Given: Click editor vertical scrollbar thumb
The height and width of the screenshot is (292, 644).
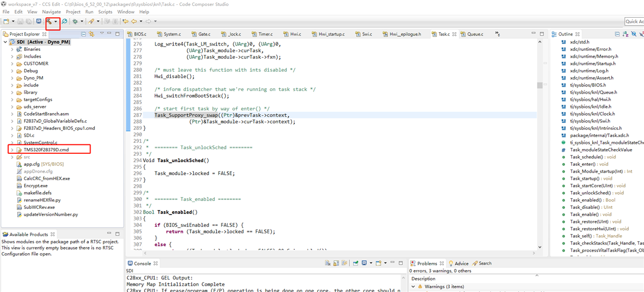Looking at the screenshot, I should point(540,85).
